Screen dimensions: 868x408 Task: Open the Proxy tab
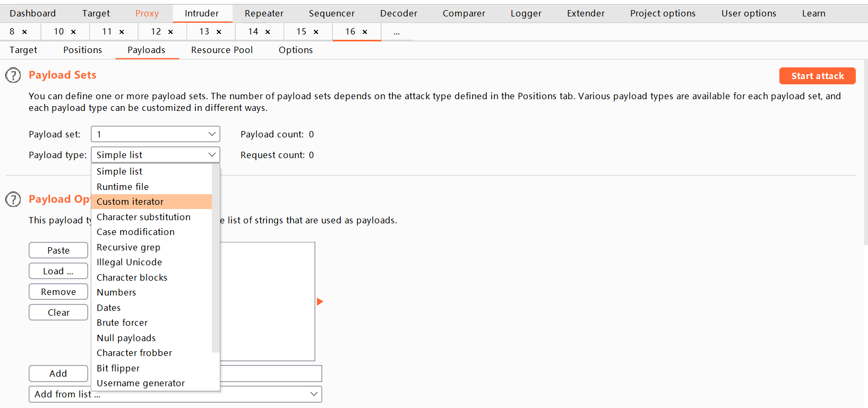click(x=147, y=13)
